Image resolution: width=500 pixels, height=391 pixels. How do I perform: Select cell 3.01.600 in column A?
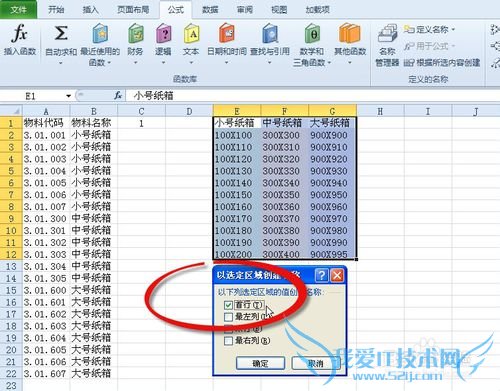pos(46,290)
